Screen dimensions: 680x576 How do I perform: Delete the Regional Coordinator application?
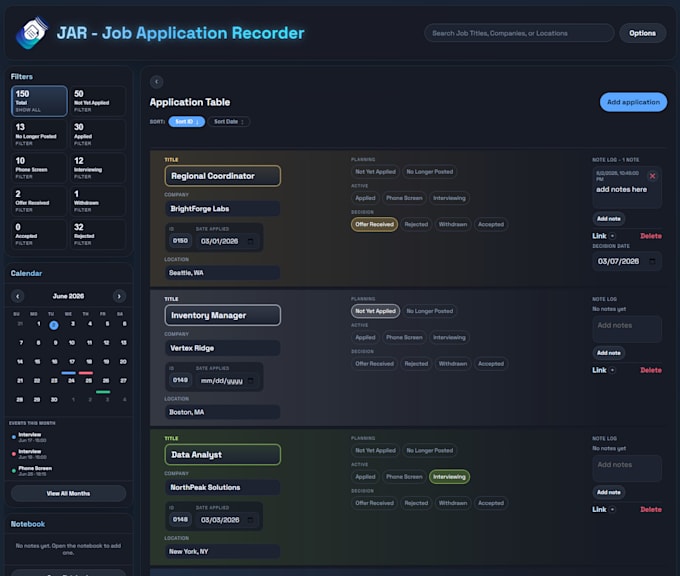point(651,236)
